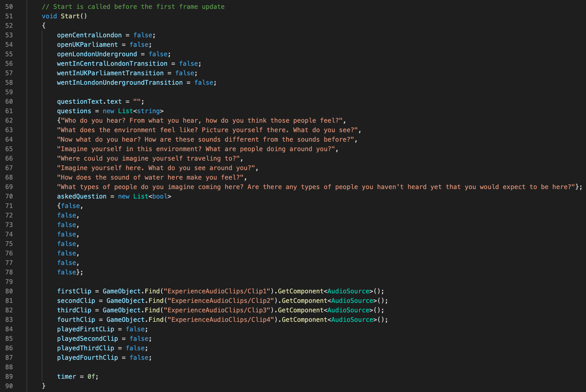Click the questionText identifier on line 60
The height and width of the screenshot is (392, 586).
(80, 101)
